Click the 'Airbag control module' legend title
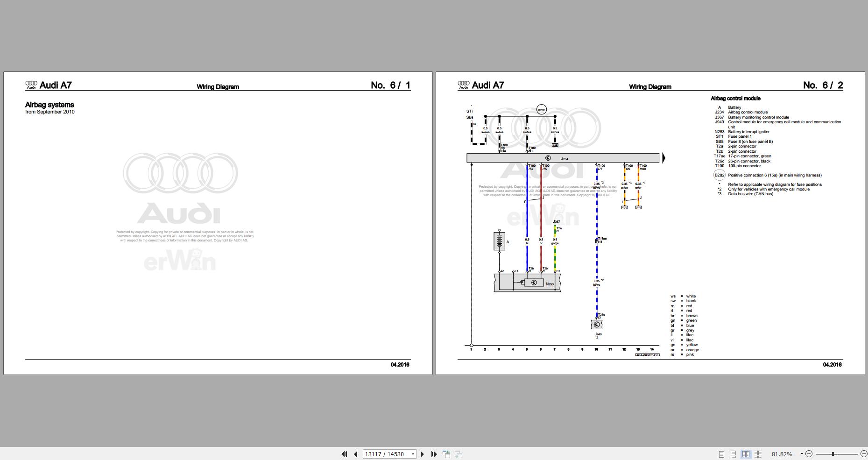This screenshot has width=868, height=460. (735, 99)
